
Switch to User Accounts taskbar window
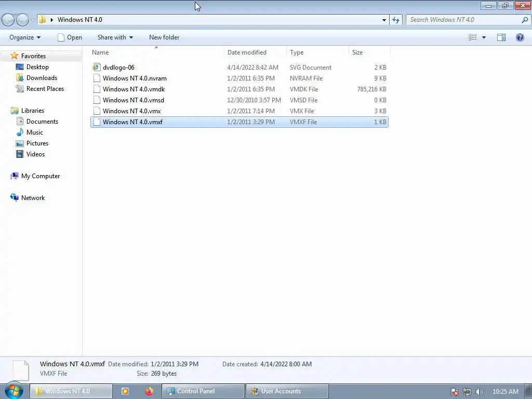287,391
